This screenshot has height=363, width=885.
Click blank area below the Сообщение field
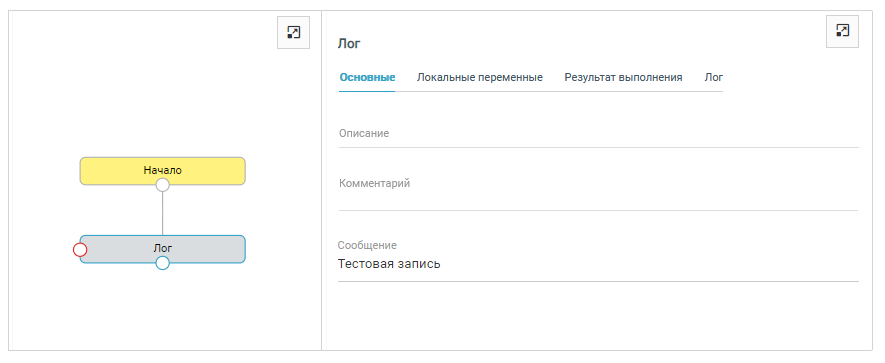coord(598,315)
